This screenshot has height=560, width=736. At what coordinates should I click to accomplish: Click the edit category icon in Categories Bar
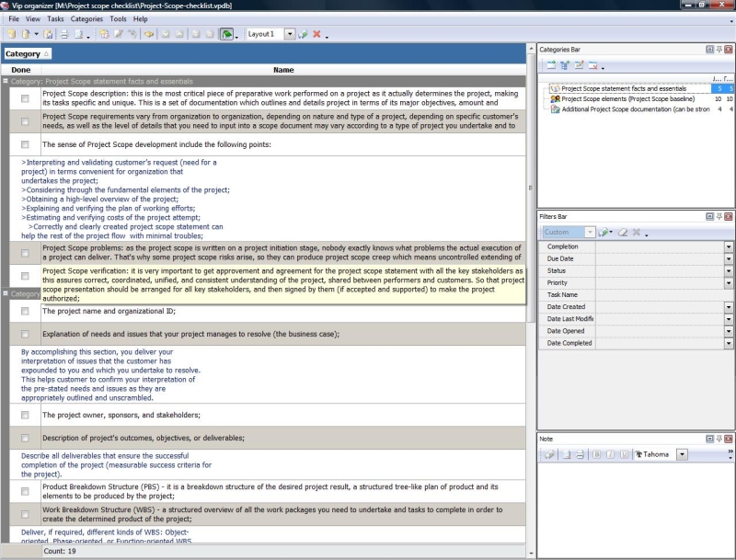point(580,65)
